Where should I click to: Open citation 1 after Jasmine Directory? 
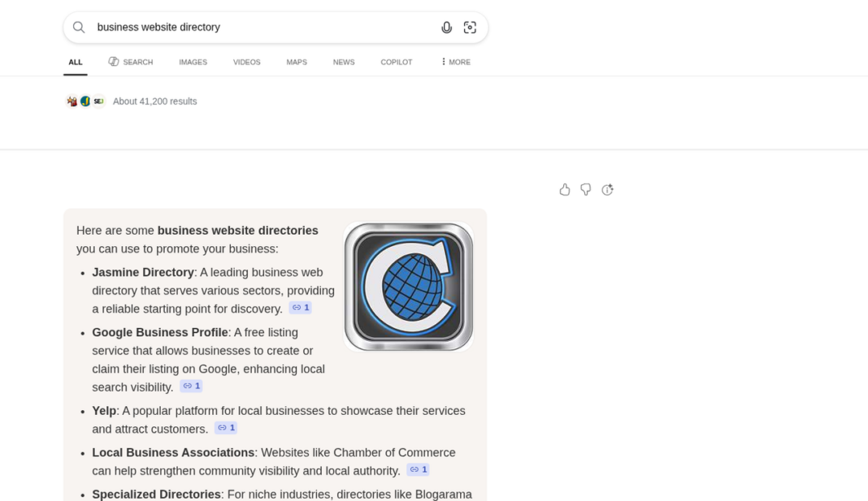coord(301,308)
